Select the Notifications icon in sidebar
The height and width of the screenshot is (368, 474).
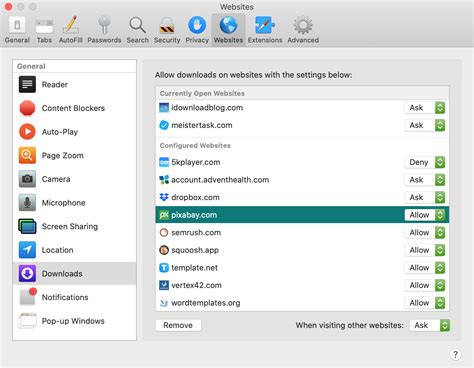[28, 296]
